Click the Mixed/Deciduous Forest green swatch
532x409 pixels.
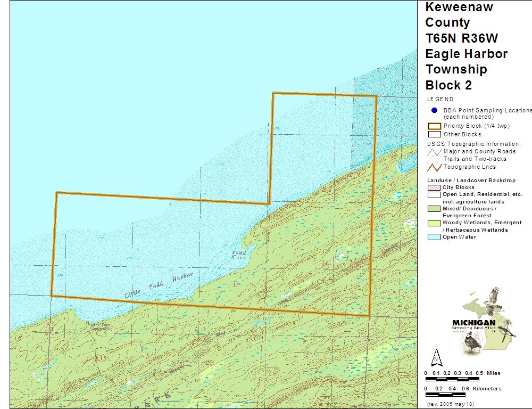click(x=434, y=209)
